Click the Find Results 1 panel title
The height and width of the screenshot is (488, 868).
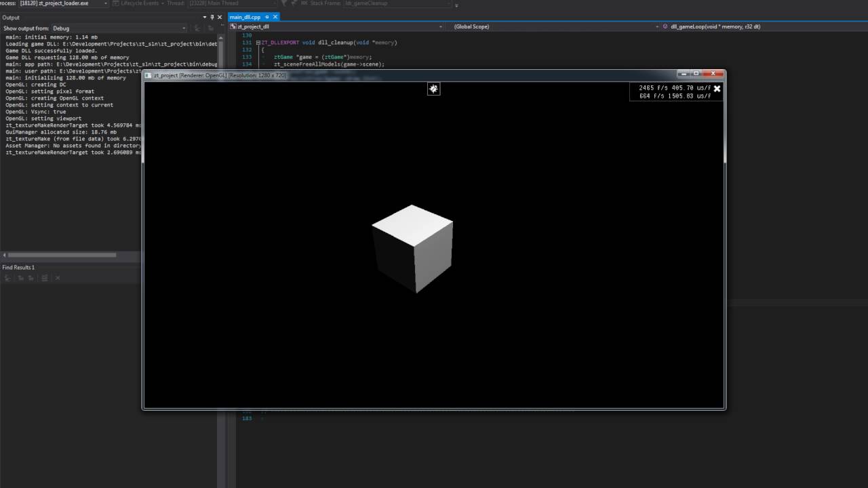point(18,268)
